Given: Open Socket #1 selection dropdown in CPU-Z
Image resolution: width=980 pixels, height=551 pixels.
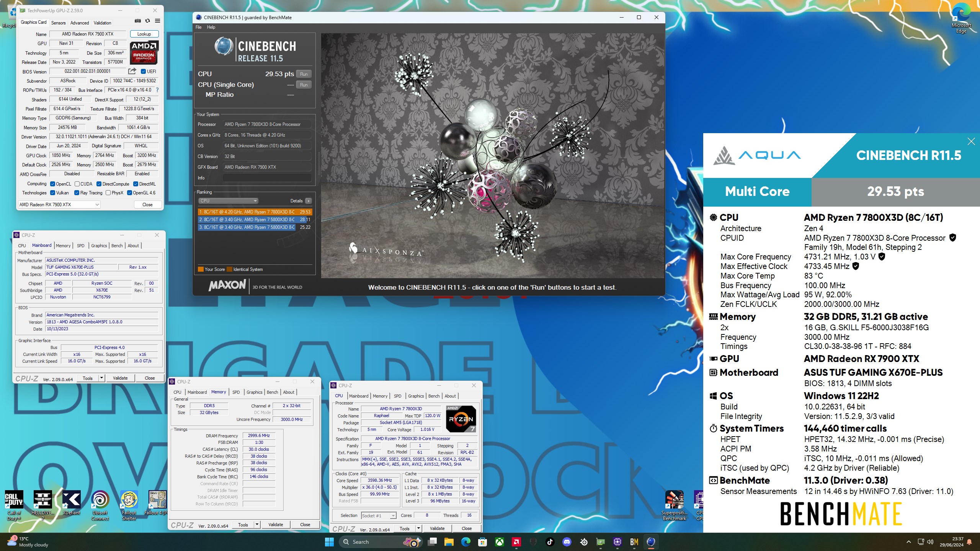Looking at the screenshot, I should [379, 516].
